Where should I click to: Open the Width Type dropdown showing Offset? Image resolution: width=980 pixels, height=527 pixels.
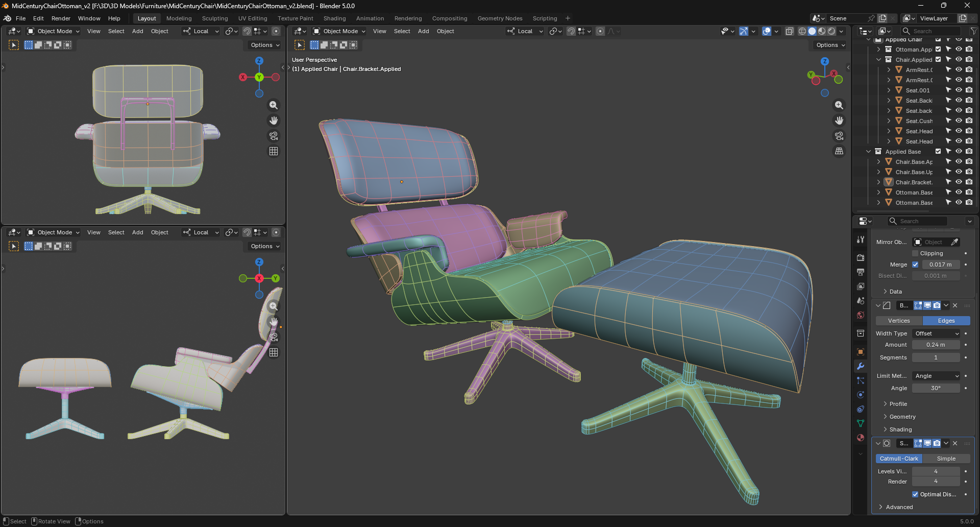[x=936, y=333]
